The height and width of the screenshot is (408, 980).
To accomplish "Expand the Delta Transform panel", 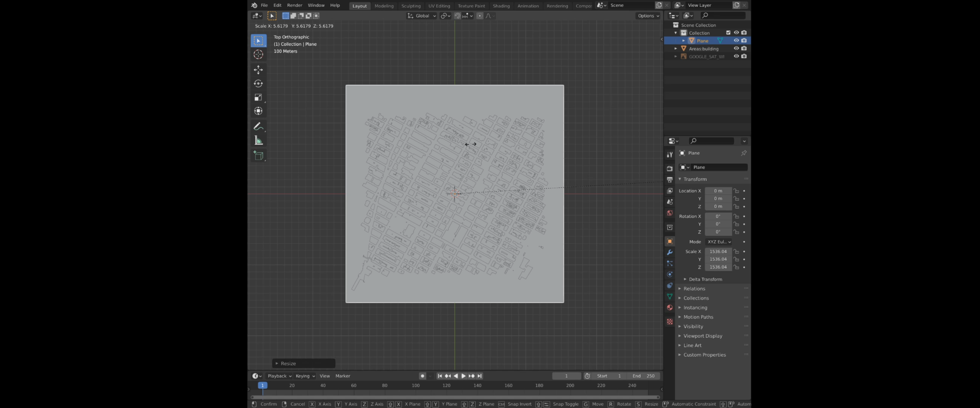I will 705,279.
